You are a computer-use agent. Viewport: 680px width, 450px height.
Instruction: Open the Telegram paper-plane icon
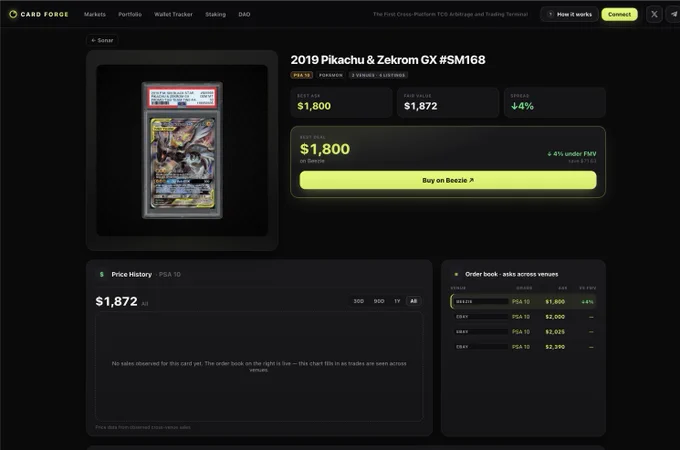(674, 14)
